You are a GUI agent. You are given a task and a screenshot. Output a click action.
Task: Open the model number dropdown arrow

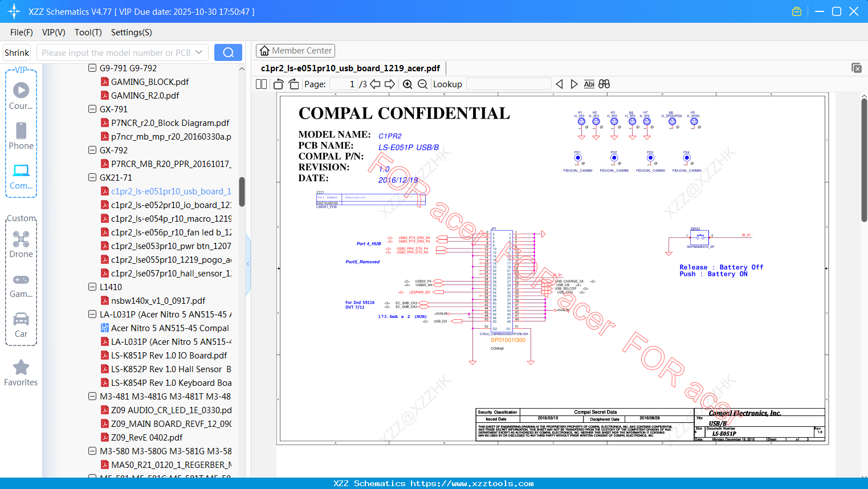(199, 52)
